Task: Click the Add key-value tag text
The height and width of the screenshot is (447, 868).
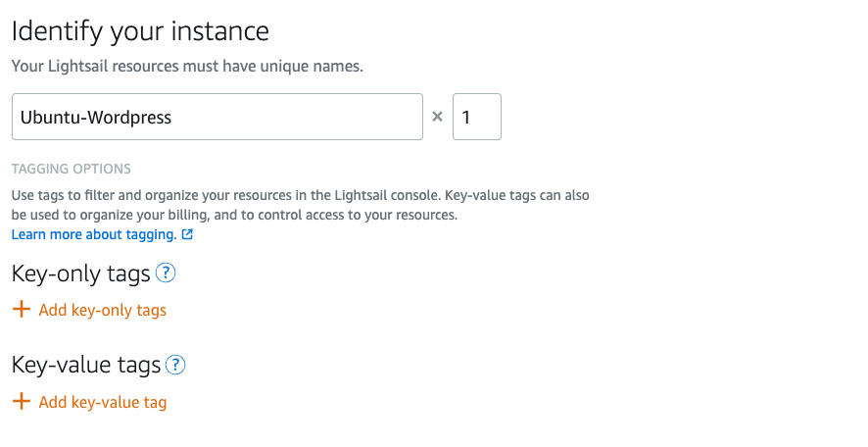Action: [x=103, y=403]
